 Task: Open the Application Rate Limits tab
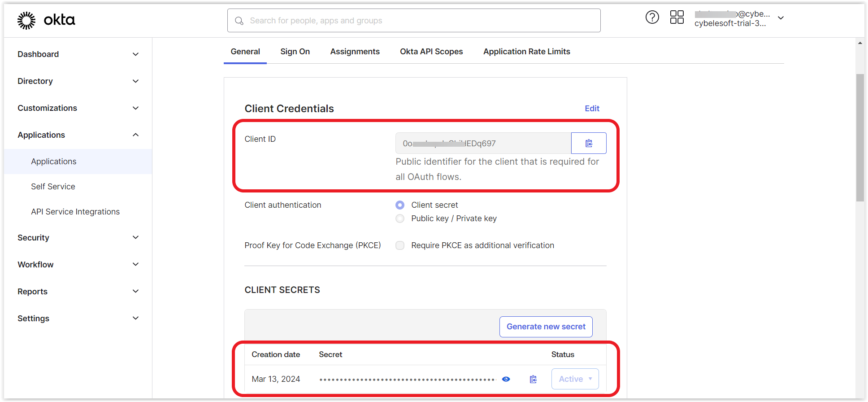526,52
